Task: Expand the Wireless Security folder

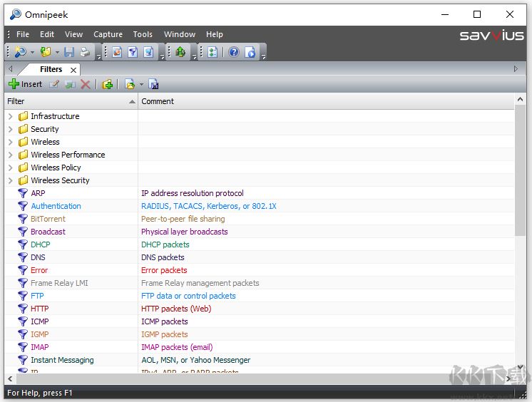Action: click(x=11, y=180)
